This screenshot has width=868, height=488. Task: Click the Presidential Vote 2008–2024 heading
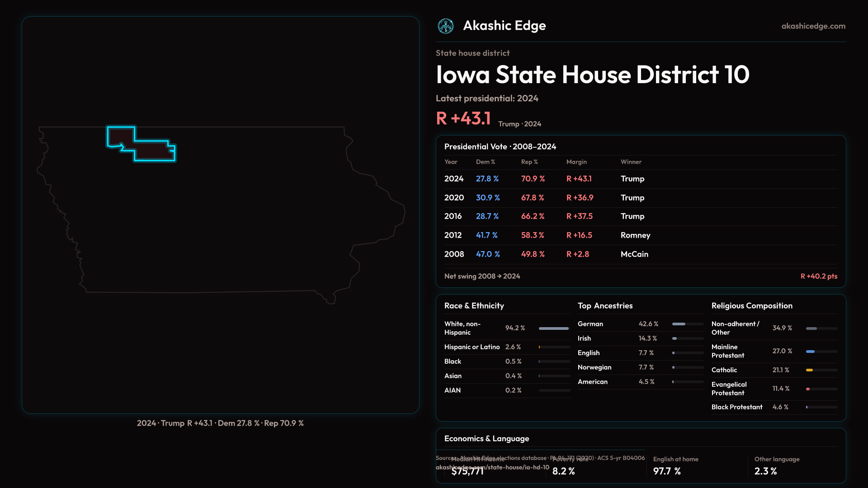pyautogui.click(x=500, y=147)
